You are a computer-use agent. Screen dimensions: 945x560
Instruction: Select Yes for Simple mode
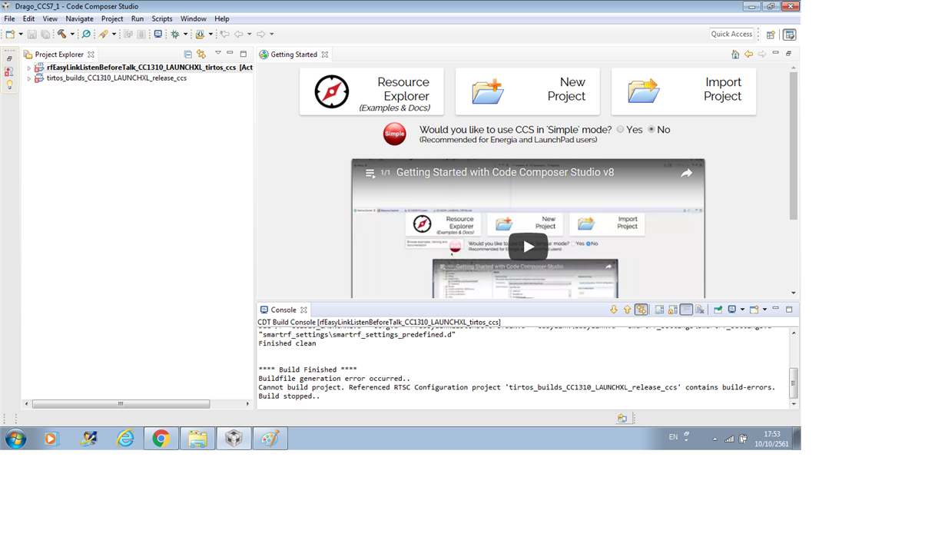point(621,130)
